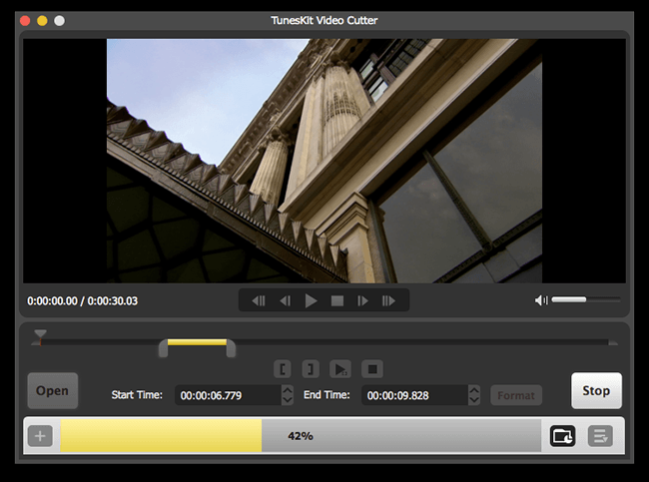This screenshot has height=482, width=649.
Task: Jump to the previous keyframe in the playback controls
Action: click(259, 301)
